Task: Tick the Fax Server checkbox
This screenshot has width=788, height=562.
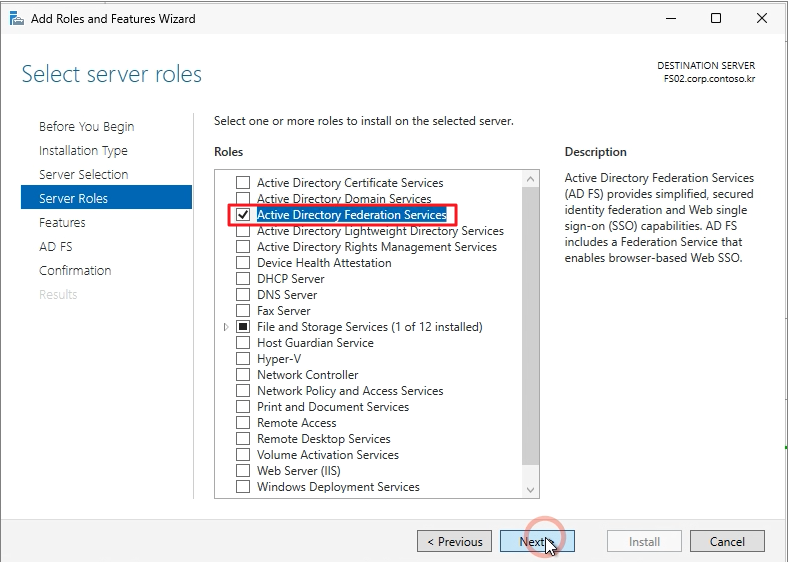Action: click(243, 311)
